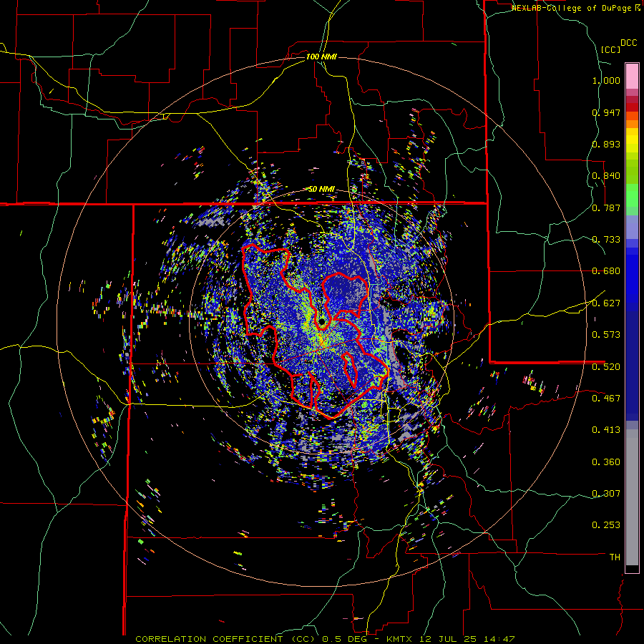
Task: Click the 0.360 legend value
Action: [606, 462]
